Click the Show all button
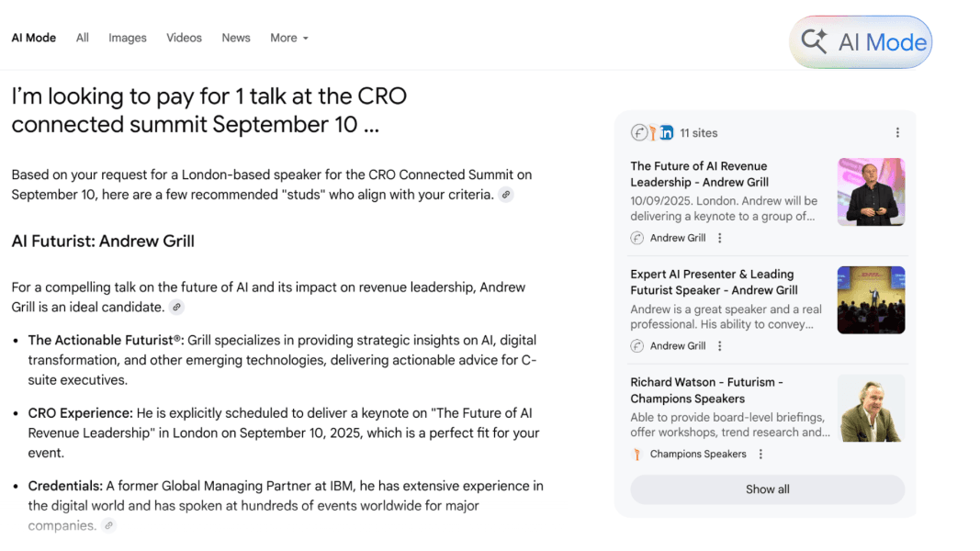 [x=767, y=489]
